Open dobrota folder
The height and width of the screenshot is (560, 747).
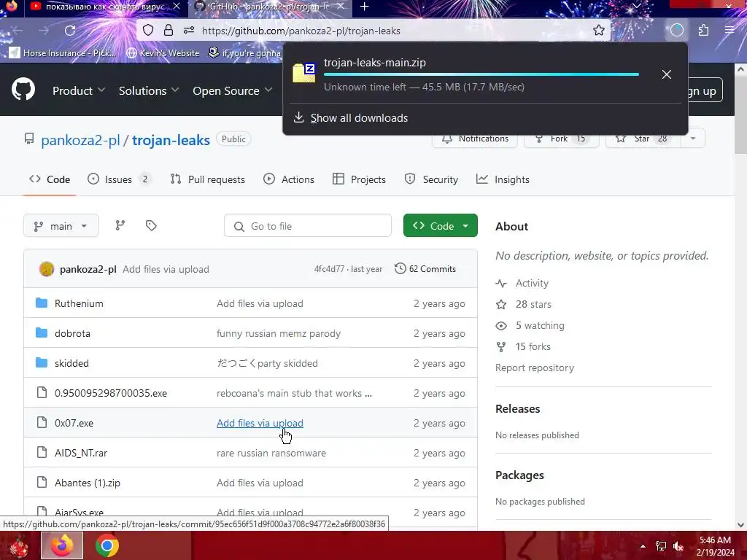(72, 333)
